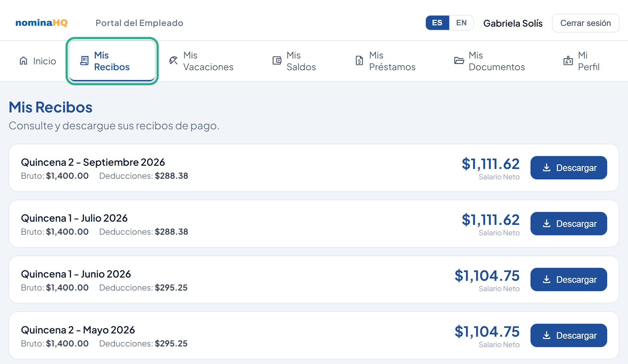This screenshot has height=364, width=628.
Task: Switch language to ES
Action: (x=437, y=23)
